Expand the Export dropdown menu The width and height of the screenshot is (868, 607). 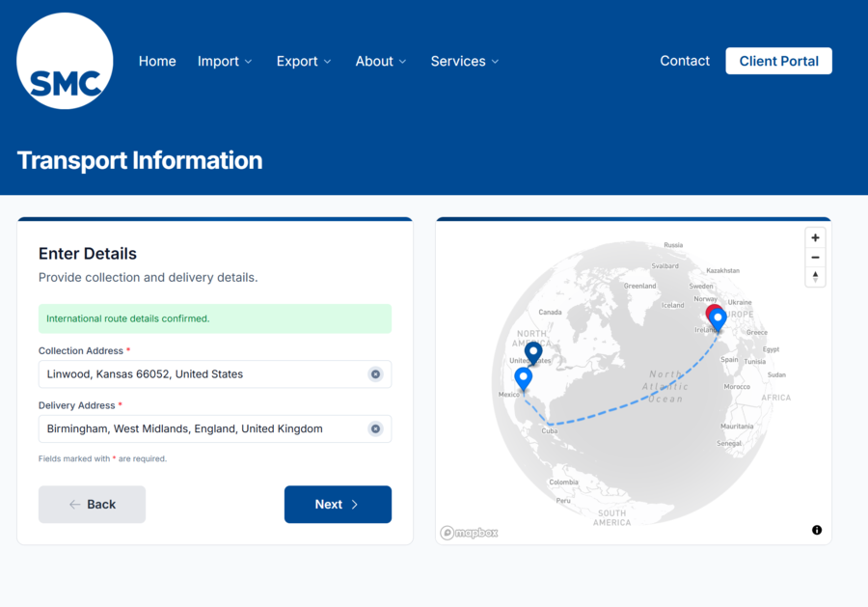304,61
